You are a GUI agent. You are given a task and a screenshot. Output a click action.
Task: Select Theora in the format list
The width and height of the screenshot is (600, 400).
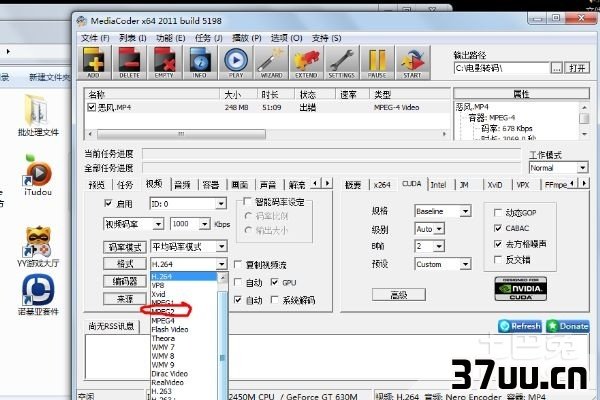[x=184, y=338]
